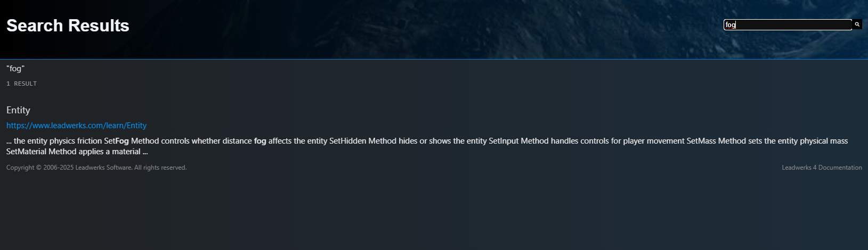Click the "1 result" count text
This screenshot has width=868, height=250.
(21, 84)
